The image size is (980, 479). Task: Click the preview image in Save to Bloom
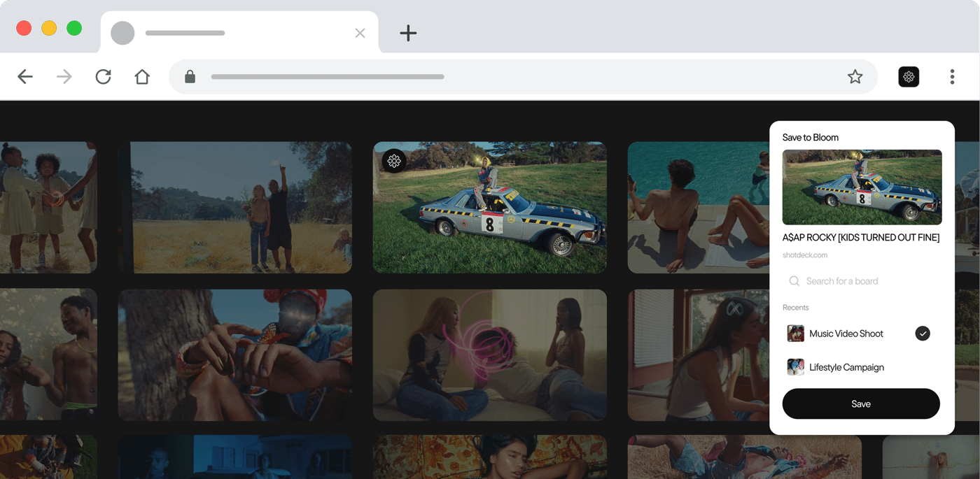pos(862,187)
